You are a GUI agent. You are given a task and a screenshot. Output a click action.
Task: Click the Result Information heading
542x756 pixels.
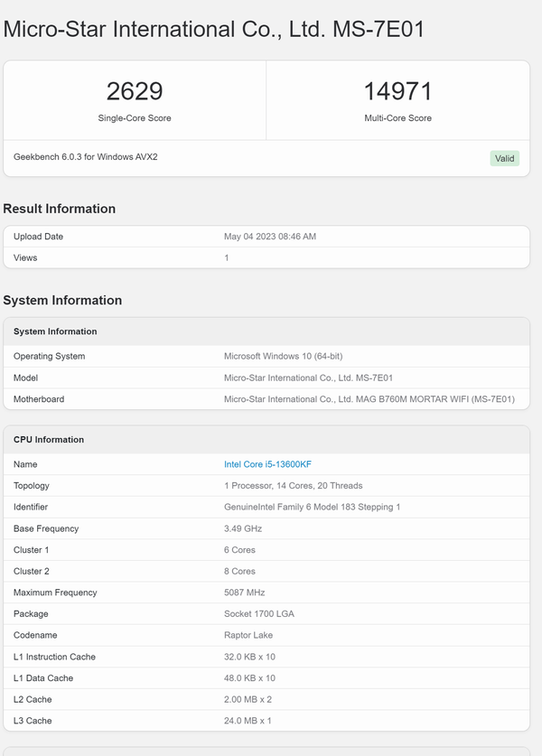coord(60,209)
